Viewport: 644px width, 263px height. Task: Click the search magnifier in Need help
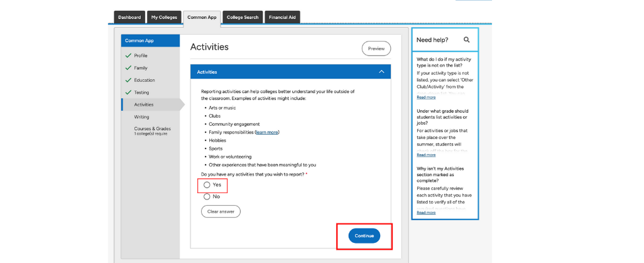(x=466, y=40)
